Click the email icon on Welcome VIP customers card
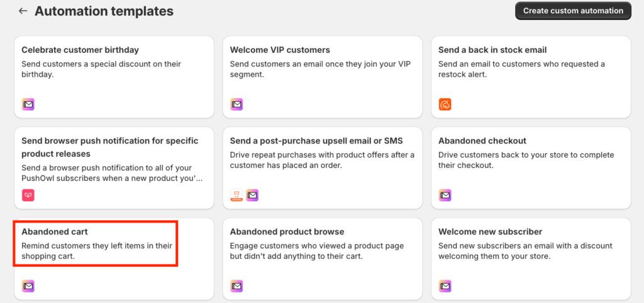The height and width of the screenshot is (303, 644). 236,104
